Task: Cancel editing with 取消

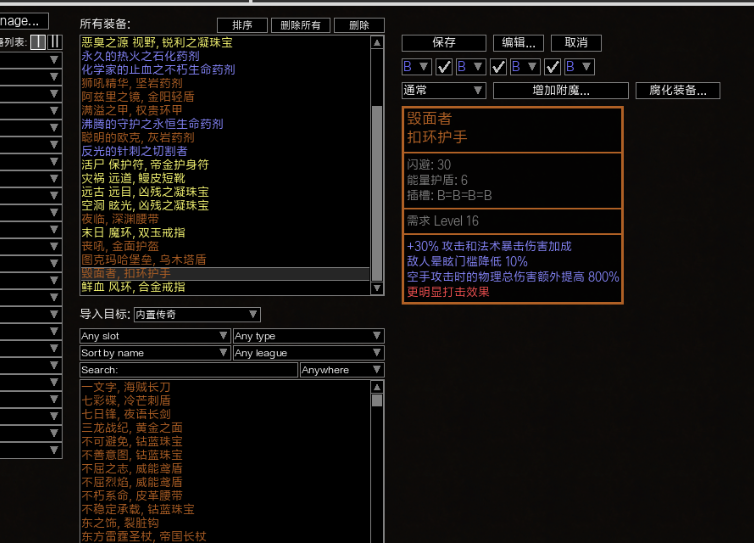Action: [576, 43]
